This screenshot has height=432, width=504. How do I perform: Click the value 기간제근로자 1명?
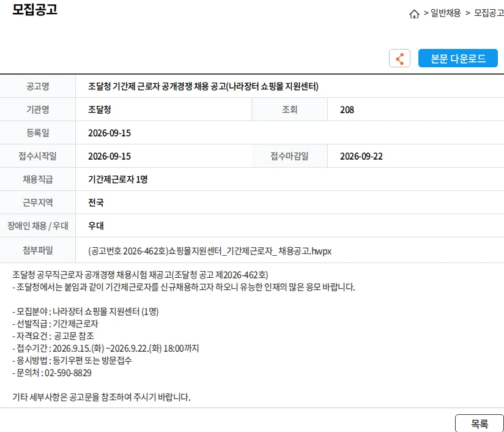(117, 179)
